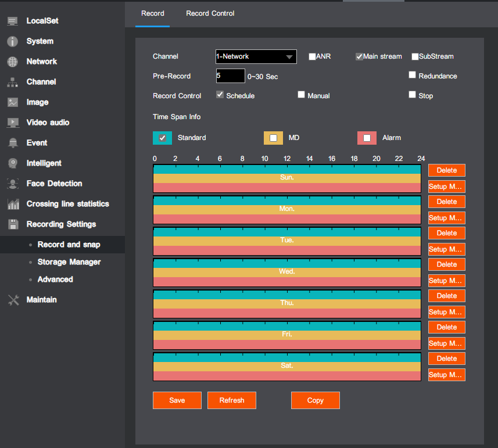
Task: Open Setup M... for Thursday
Action: (447, 312)
